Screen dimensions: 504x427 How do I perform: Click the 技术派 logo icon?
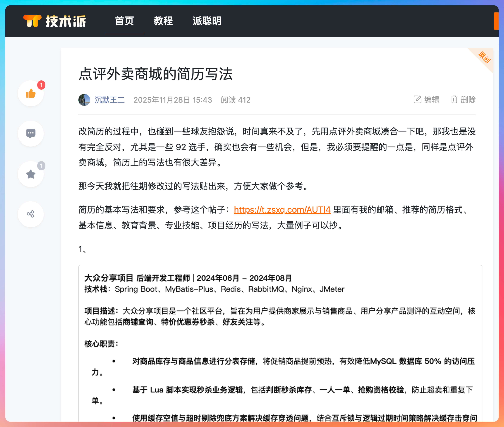(x=32, y=21)
